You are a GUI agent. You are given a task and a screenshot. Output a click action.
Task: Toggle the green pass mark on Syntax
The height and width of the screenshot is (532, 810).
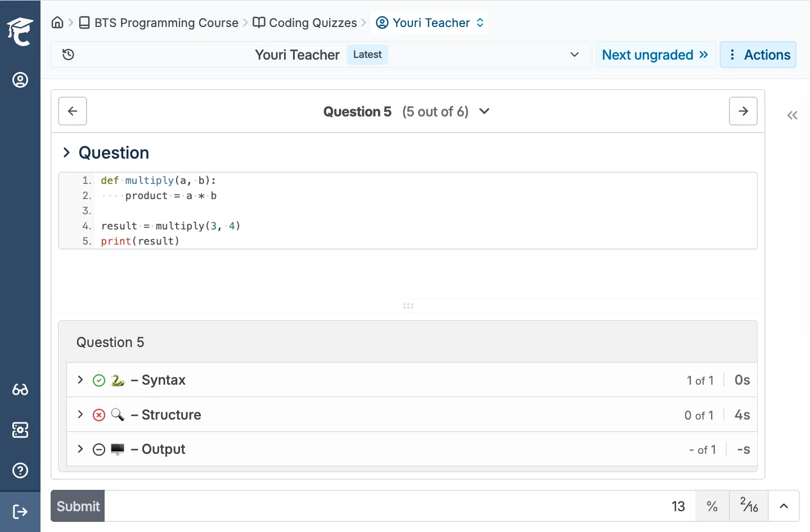coord(99,380)
